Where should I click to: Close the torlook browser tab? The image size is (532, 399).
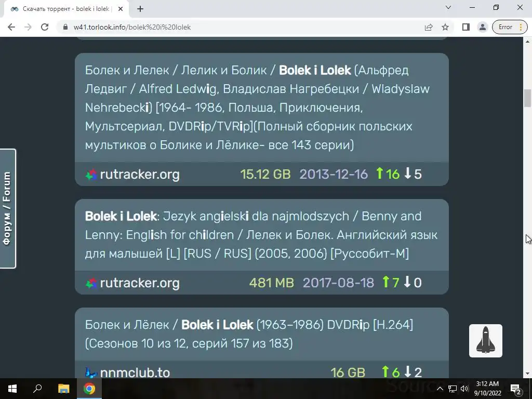click(120, 9)
